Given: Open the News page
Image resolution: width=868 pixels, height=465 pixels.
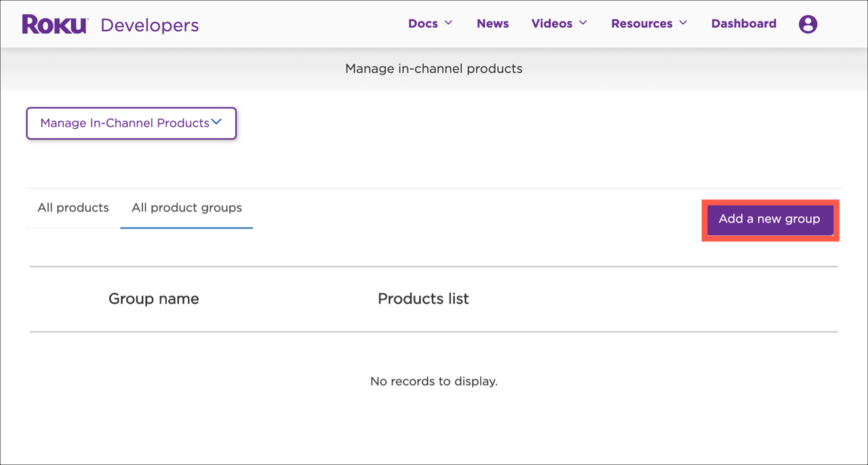Looking at the screenshot, I should coord(492,23).
